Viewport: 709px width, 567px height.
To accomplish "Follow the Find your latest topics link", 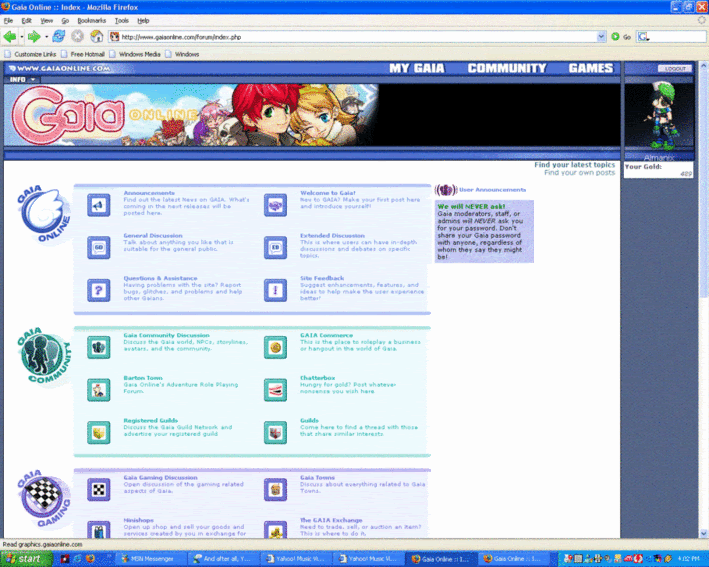I will point(574,165).
